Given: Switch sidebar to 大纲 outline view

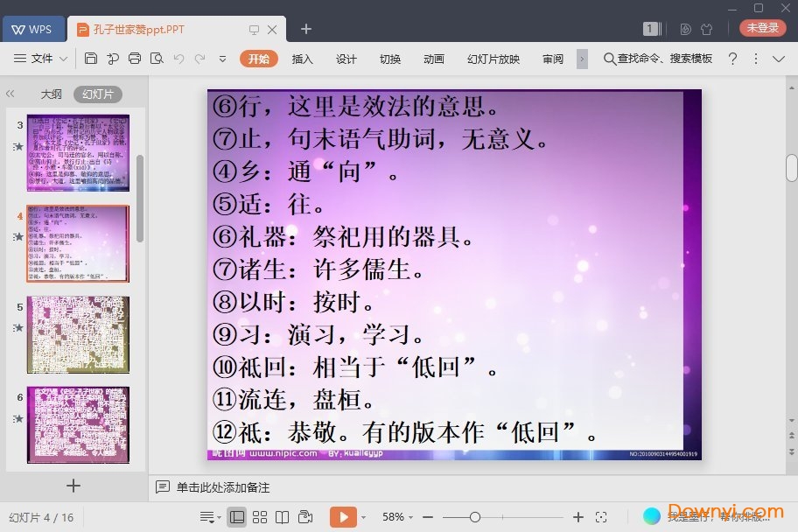Looking at the screenshot, I should click(51, 94).
